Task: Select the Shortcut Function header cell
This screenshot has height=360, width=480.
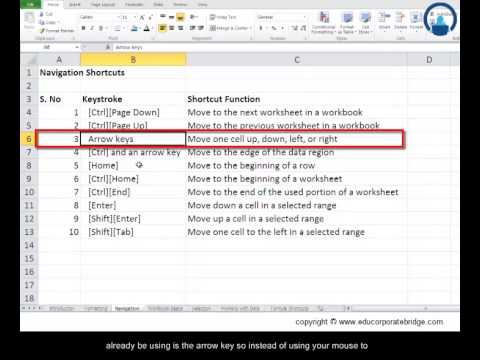Action: coord(296,99)
